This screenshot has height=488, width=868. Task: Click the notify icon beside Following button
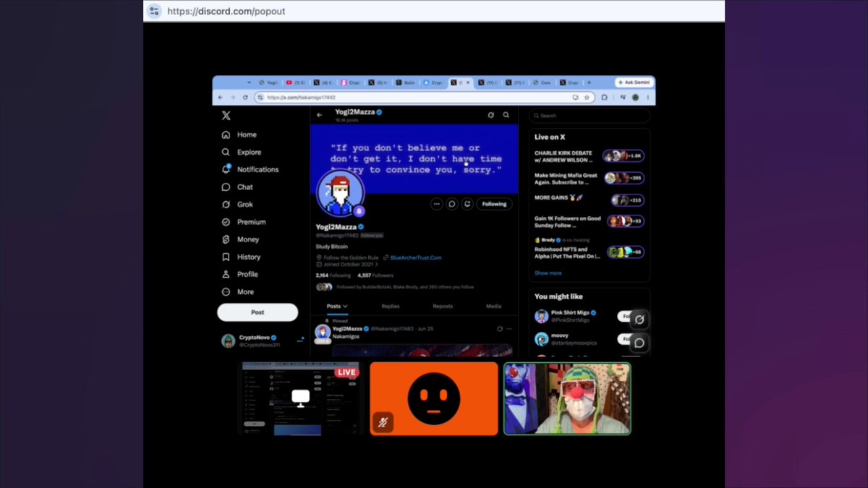point(467,204)
